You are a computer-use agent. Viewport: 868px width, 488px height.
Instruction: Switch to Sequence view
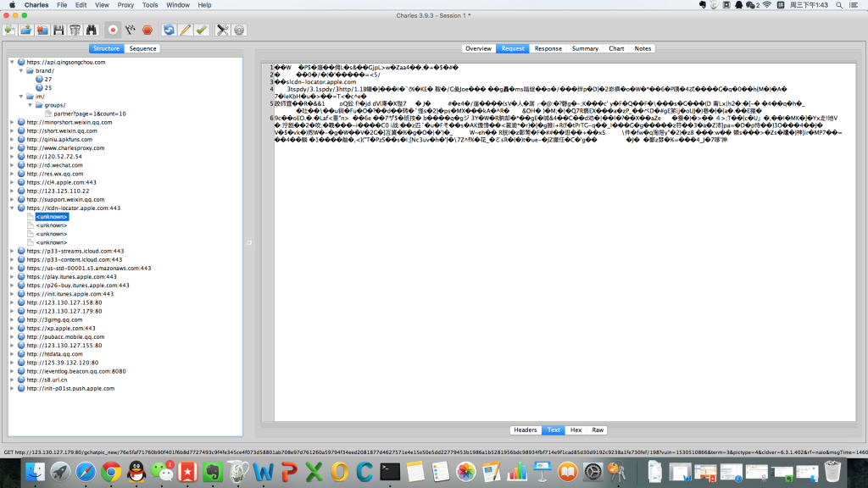[x=142, y=48]
